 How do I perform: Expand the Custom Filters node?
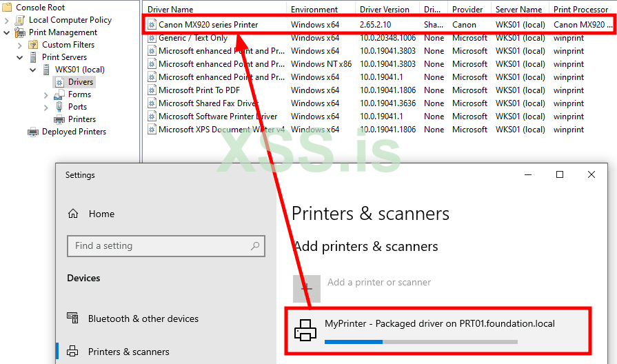pos(20,45)
